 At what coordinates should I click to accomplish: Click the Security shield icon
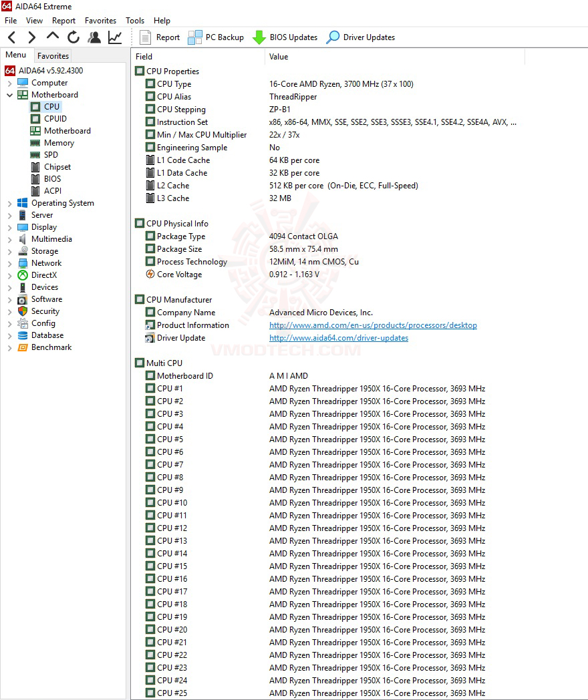coord(22,311)
